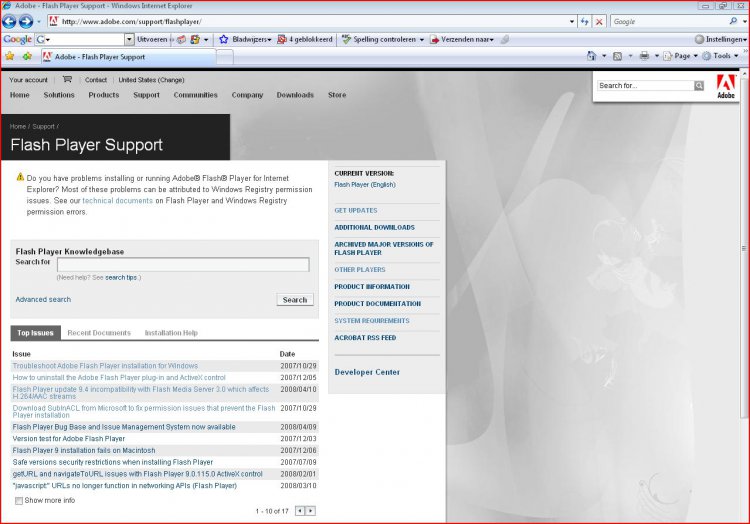Click the previous page arrow under issues list
This screenshot has width=750, height=524.
pos(300,511)
